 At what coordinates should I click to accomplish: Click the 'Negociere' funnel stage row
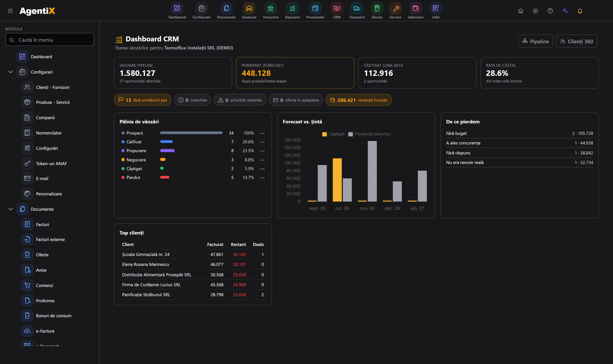(193, 160)
